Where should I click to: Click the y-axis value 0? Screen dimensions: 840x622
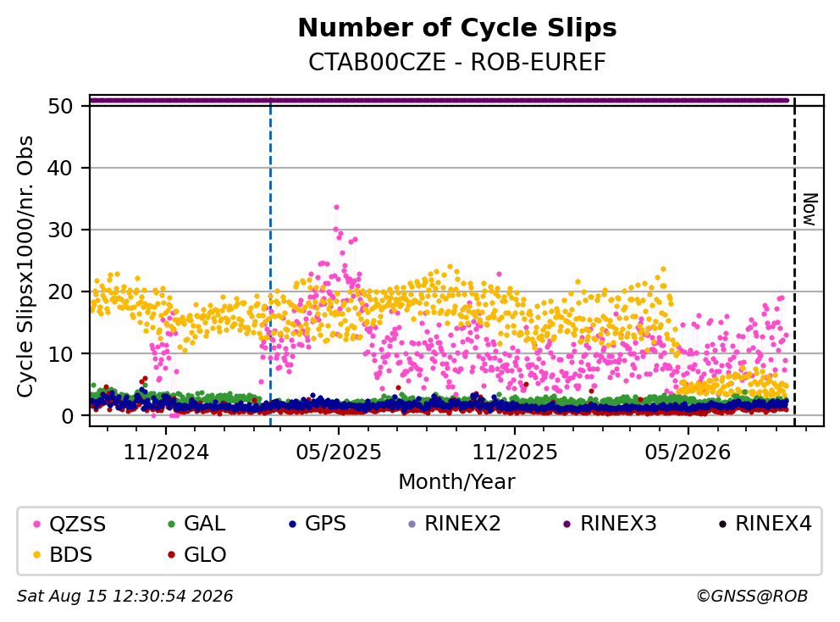point(68,416)
